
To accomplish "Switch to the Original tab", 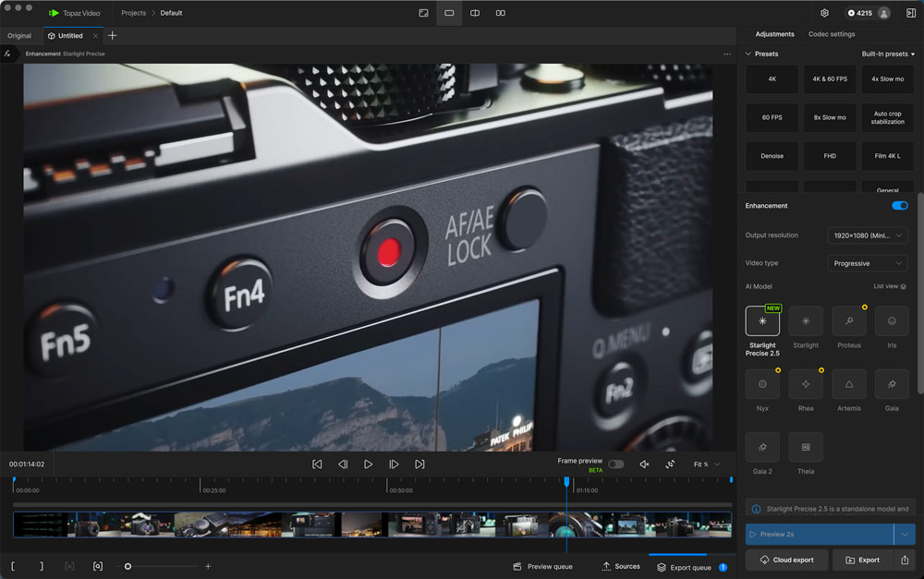I will click(x=19, y=36).
